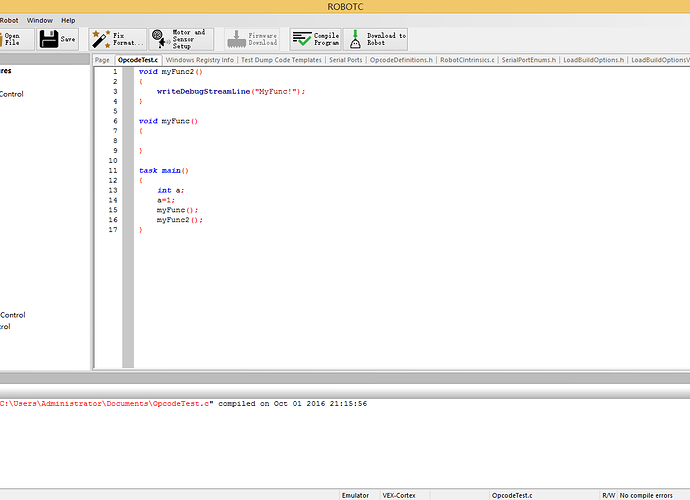Click the Emulator status bar entry

pos(356,496)
